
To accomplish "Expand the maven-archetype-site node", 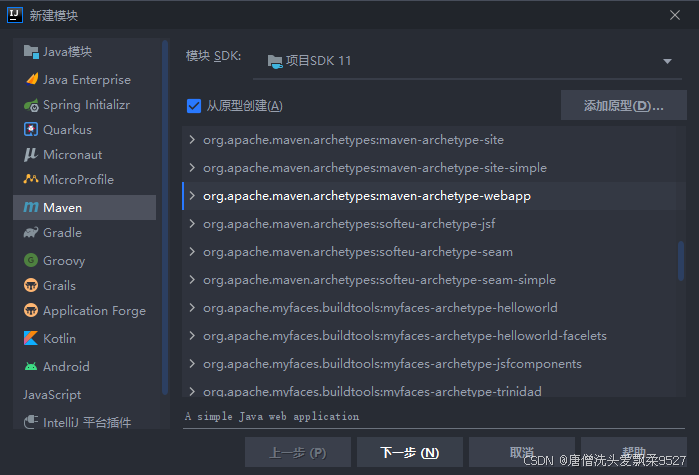I will click(192, 139).
